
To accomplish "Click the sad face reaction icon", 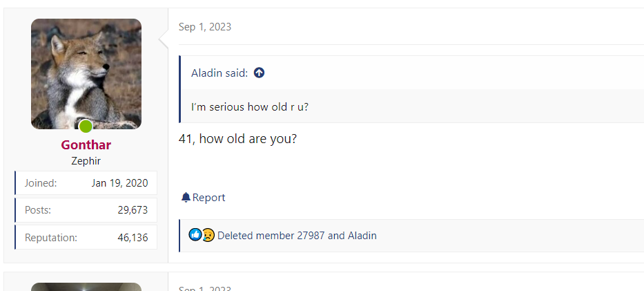I will click(x=208, y=236).
